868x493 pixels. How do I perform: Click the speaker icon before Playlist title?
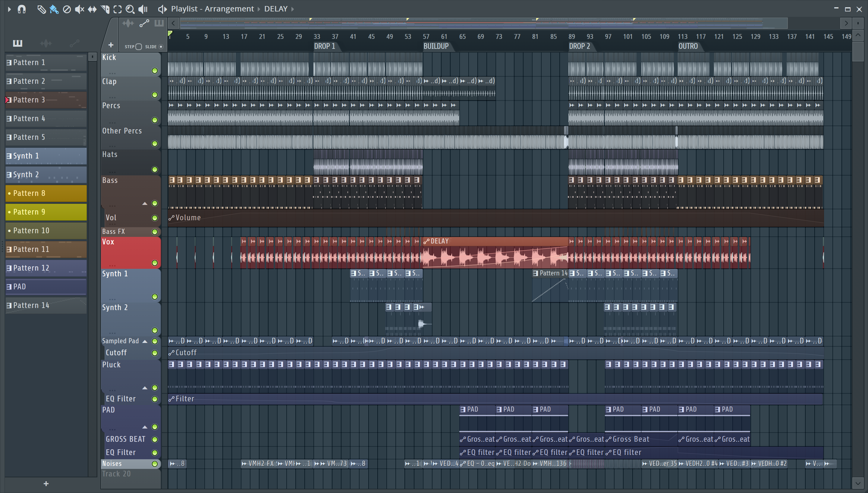tap(162, 9)
